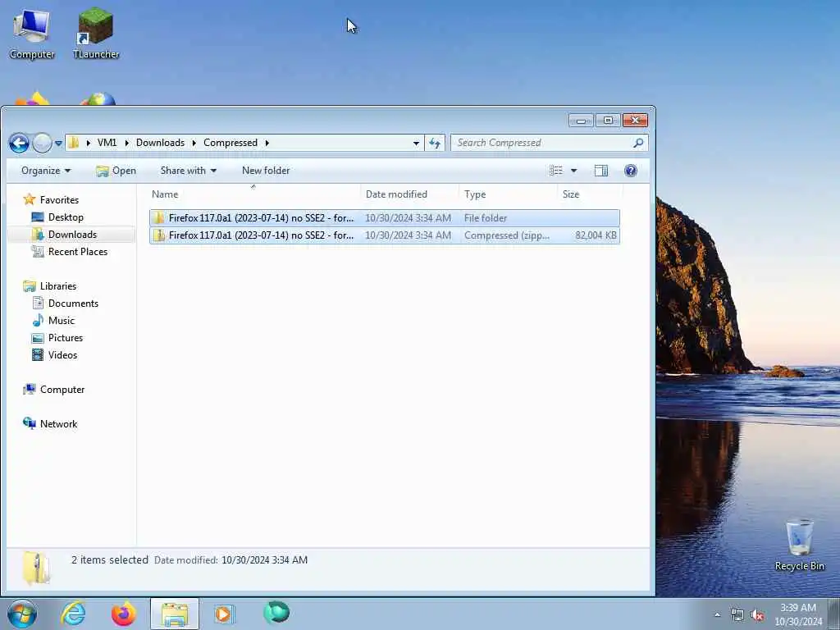This screenshot has width=840, height=630.
Task: Sort files by the Name column
Action: (x=254, y=194)
